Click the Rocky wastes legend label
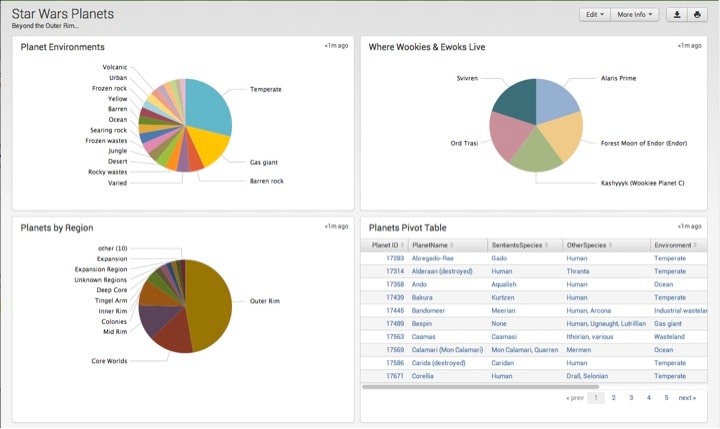720x429 pixels. (x=107, y=172)
